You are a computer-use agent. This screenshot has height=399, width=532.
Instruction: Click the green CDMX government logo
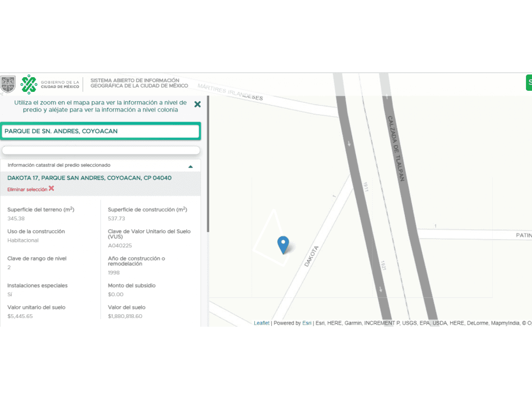[x=29, y=84]
